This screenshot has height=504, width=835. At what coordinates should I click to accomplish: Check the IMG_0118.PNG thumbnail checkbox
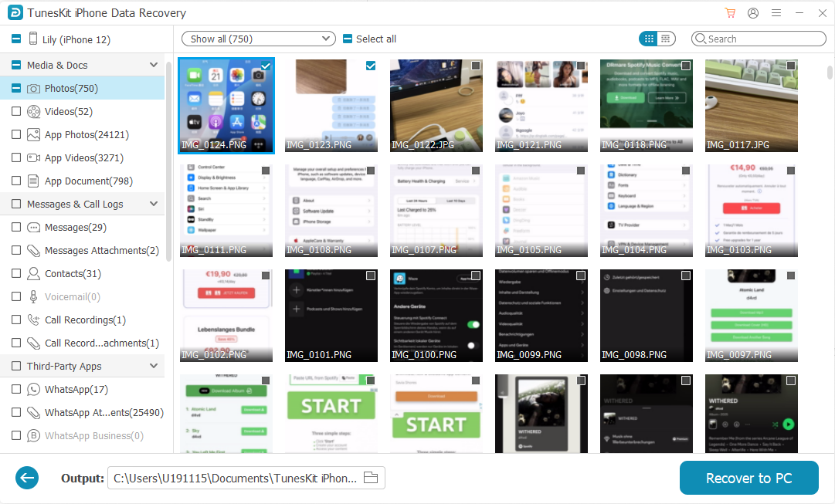coord(686,66)
